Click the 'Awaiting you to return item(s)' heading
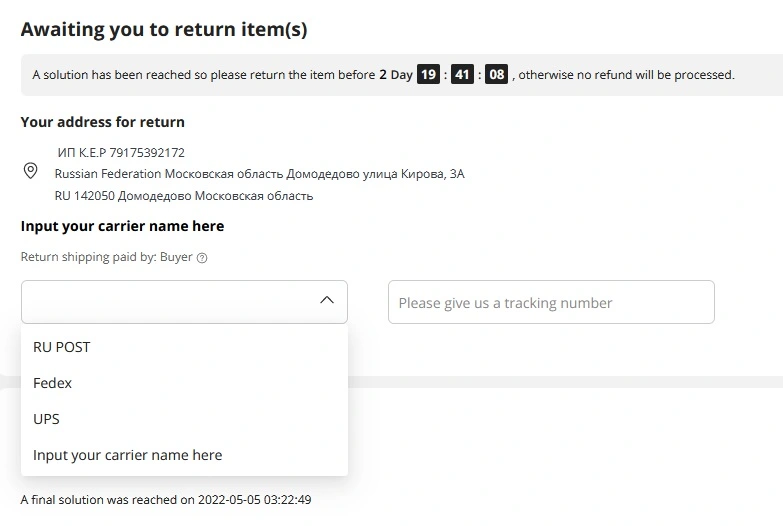Screen dimensions: 783x526 coord(164,29)
